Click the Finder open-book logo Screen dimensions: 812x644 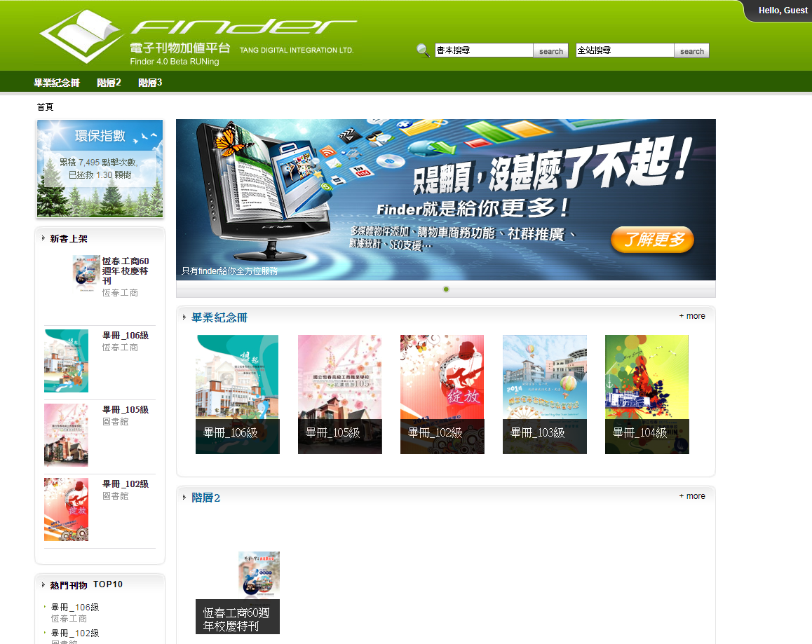point(81,36)
